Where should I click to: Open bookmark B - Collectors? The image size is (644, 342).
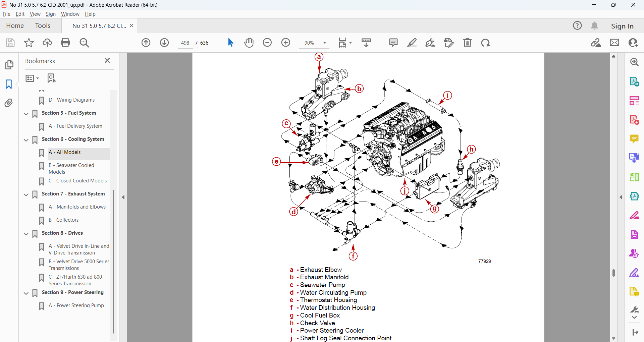click(64, 220)
